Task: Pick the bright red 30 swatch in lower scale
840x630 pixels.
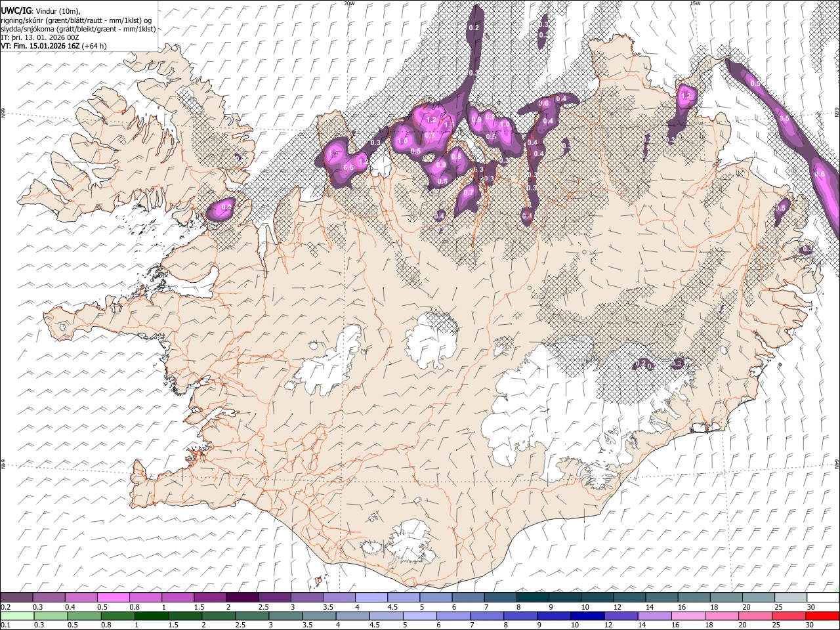Action: pyautogui.click(x=823, y=616)
